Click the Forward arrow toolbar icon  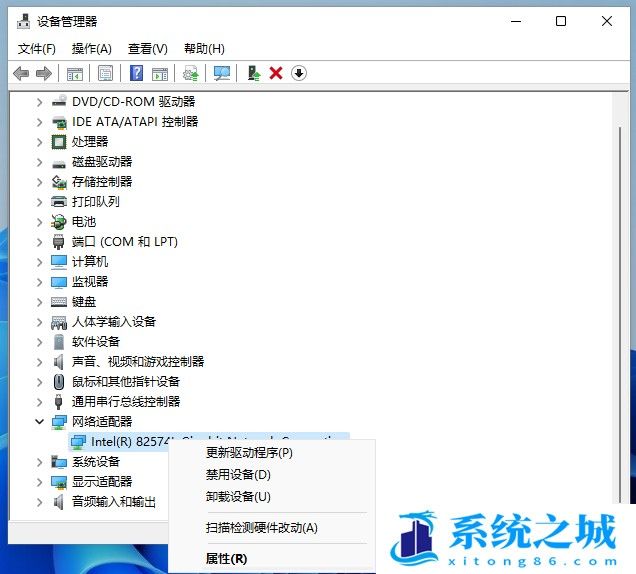tap(44, 73)
